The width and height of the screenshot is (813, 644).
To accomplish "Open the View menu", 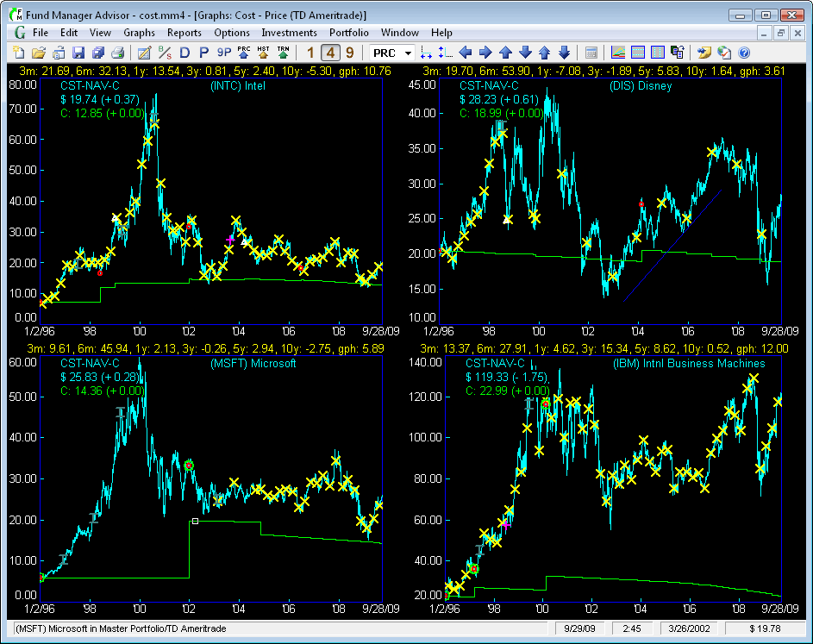I will (100, 33).
